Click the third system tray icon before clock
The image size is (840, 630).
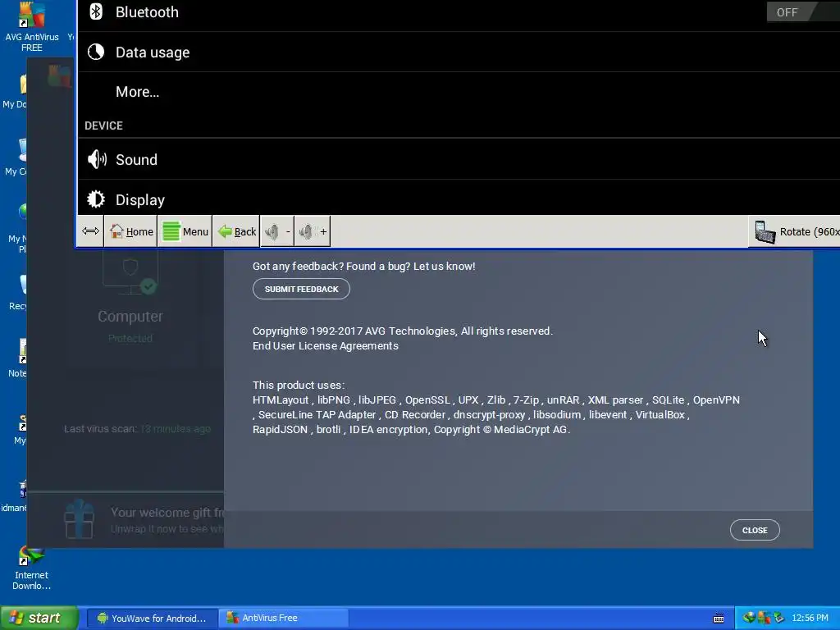pyautogui.click(x=779, y=619)
